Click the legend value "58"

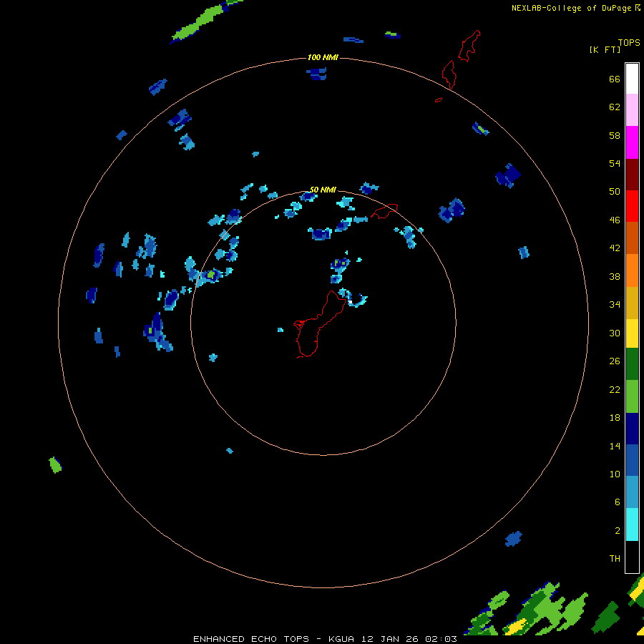[x=615, y=135]
